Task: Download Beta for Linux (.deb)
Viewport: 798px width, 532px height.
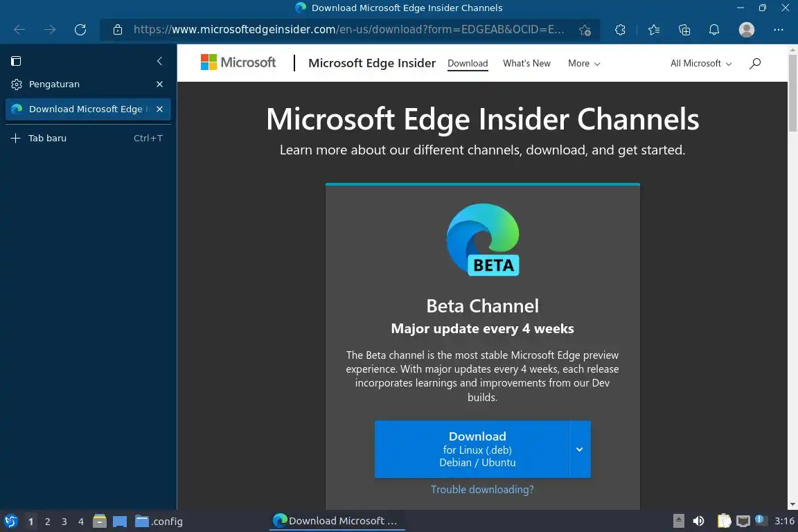Action: pyautogui.click(x=472, y=449)
